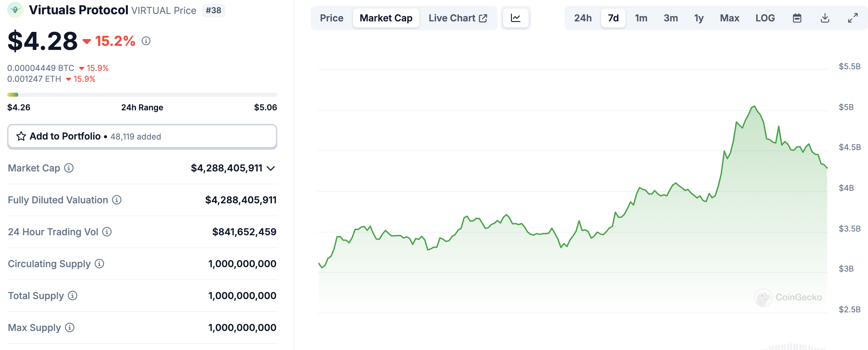Image resolution: width=868 pixels, height=350 pixels.
Task: Click the Fully Diluted Valuation info icon
Action: (x=117, y=200)
